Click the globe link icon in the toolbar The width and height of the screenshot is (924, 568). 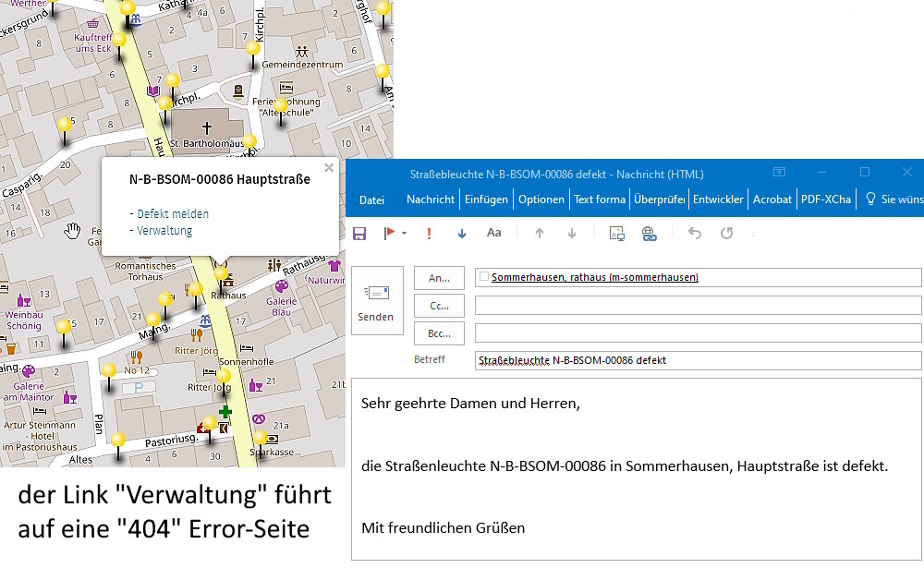649,233
